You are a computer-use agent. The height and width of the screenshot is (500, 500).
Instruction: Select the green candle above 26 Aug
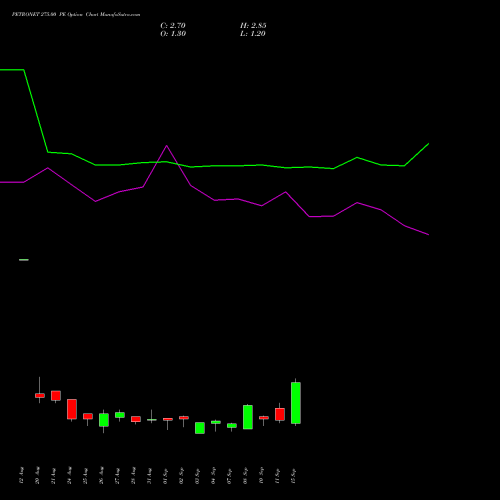(x=104, y=420)
